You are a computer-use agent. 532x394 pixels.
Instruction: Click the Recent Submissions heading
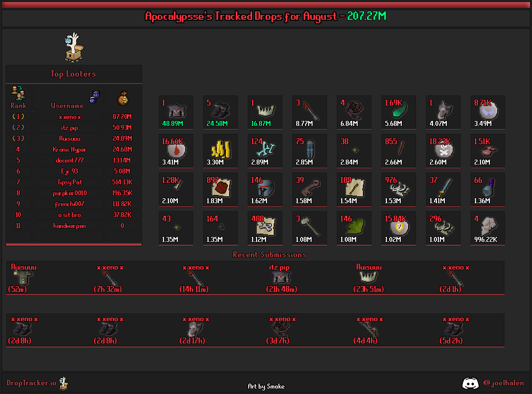point(269,255)
